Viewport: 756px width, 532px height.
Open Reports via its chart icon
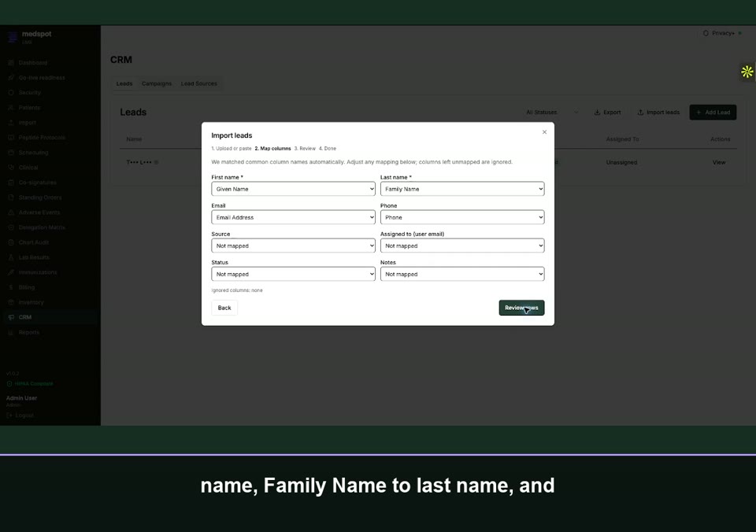point(11,332)
